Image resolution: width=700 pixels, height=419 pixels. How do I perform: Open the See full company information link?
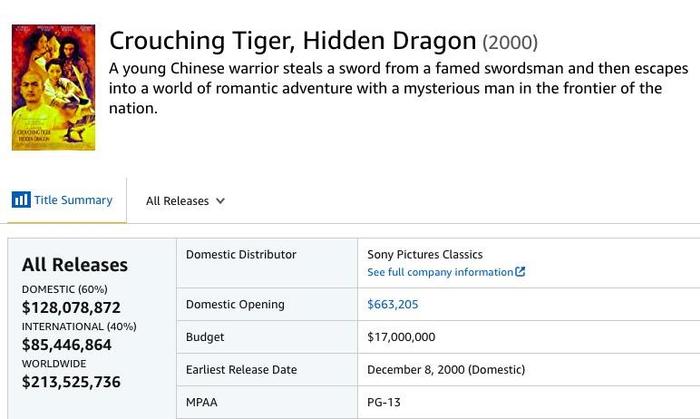[446, 272]
